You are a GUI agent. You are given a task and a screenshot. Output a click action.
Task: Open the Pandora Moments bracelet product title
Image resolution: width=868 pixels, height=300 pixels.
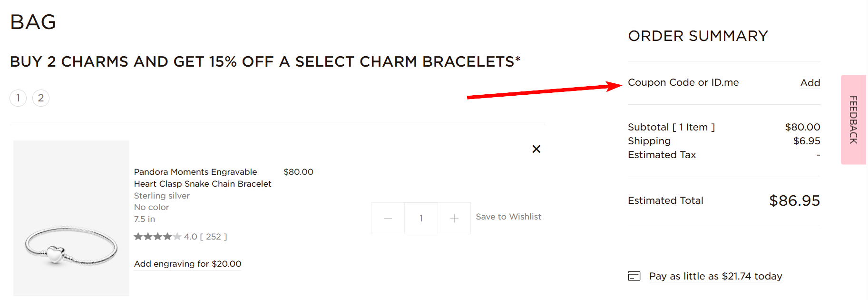click(202, 178)
